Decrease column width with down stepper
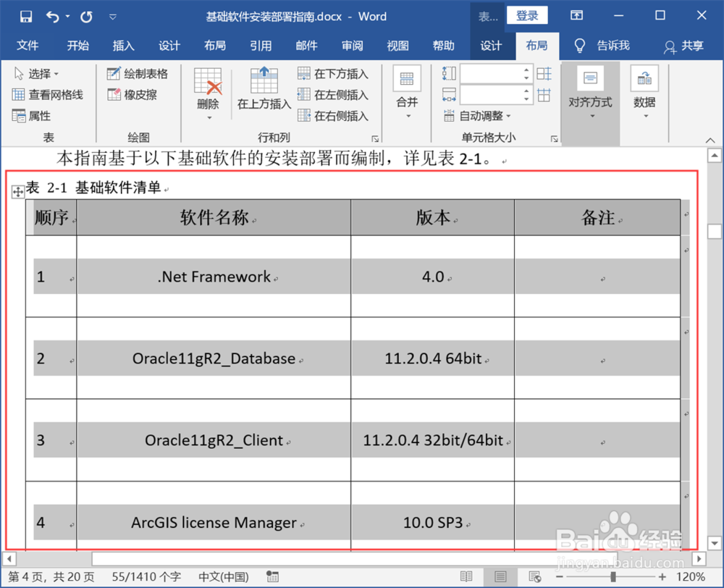 coord(526,99)
